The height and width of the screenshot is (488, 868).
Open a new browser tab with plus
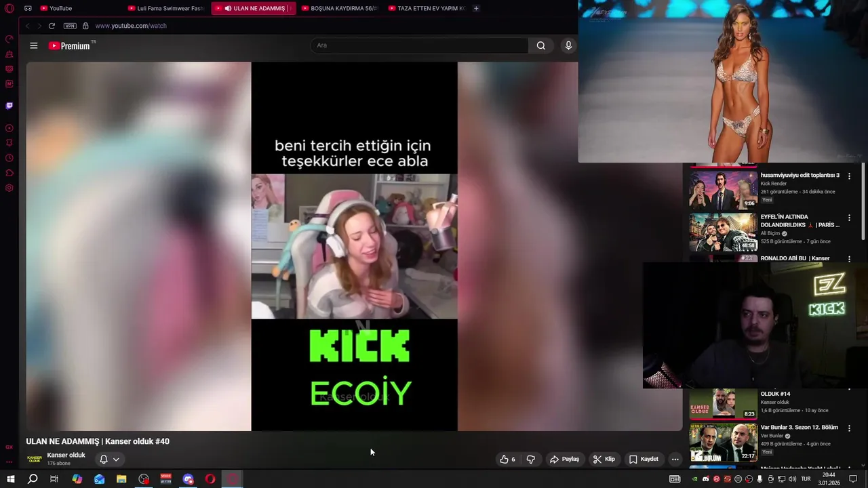point(476,8)
